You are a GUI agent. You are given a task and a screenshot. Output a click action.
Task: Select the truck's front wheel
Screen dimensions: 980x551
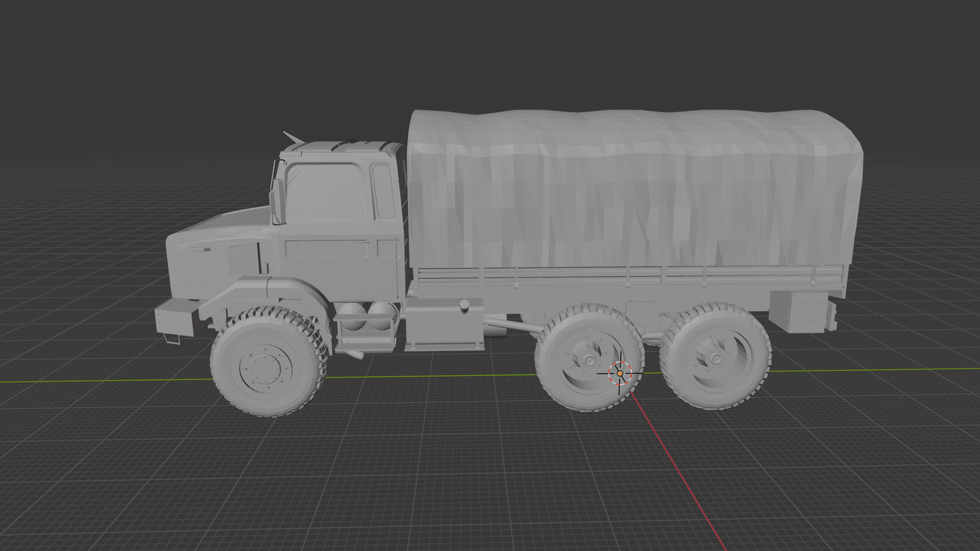[x=267, y=361]
